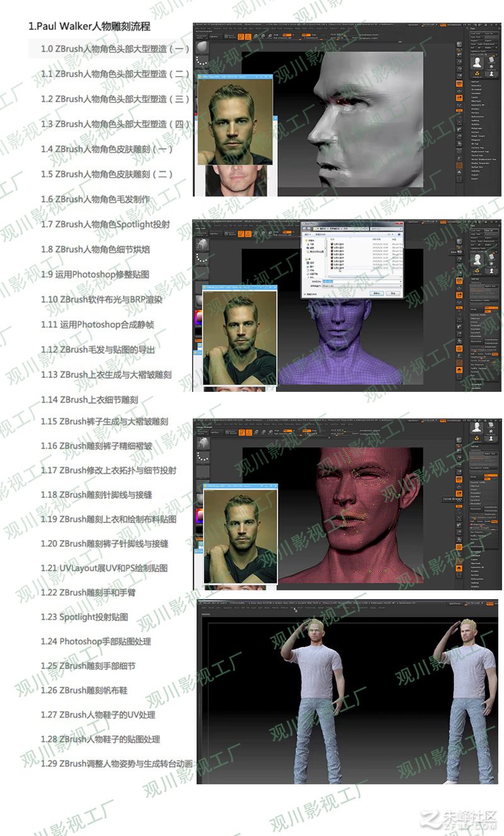Open lesson 1.2 ZBrush人物角色头部大型塑造（三）
The width and height of the screenshot is (504, 836).
115,99
